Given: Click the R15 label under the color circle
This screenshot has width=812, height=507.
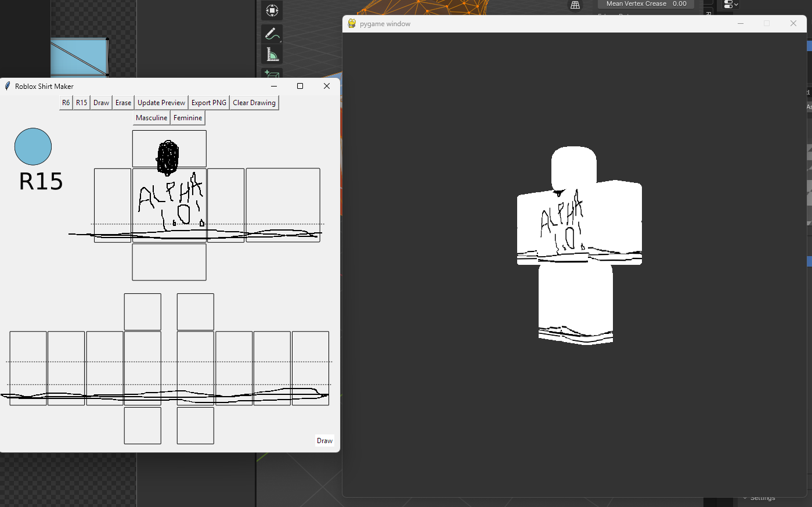Looking at the screenshot, I should click(41, 182).
